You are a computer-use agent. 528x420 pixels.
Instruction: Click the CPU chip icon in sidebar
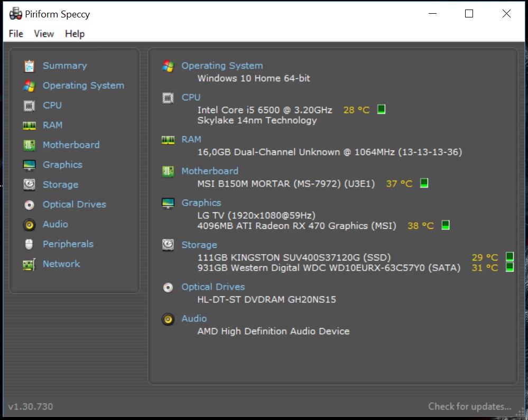(29, 106)
